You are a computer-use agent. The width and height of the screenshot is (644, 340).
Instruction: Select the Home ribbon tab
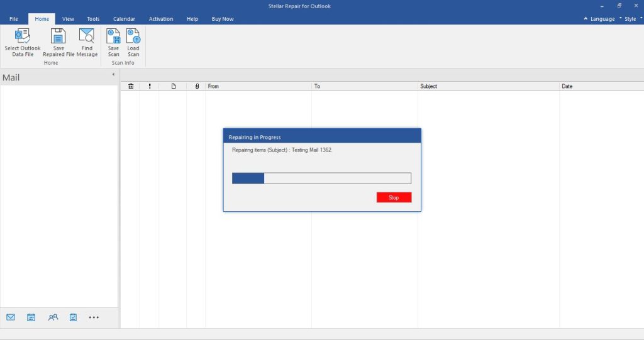(42, 19)
